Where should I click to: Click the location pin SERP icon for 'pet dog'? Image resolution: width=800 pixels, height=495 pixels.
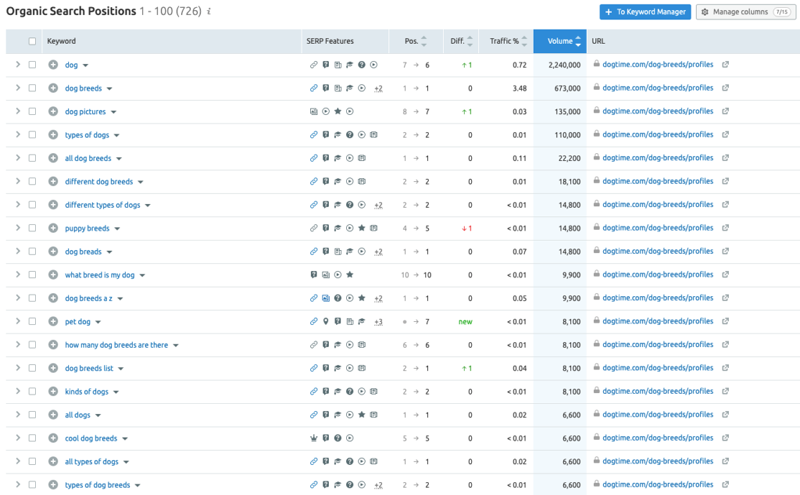tap(326, 321)
